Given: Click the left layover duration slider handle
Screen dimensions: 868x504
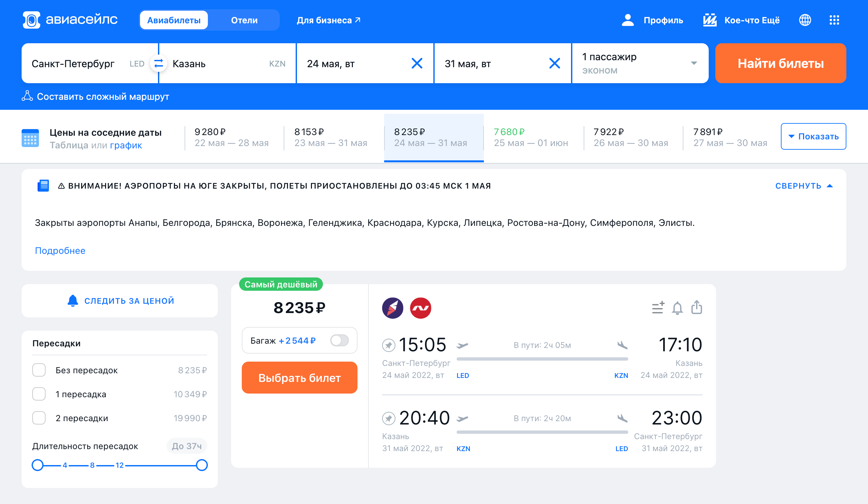Looking at the screenshot, I should (x=38, y=465).
